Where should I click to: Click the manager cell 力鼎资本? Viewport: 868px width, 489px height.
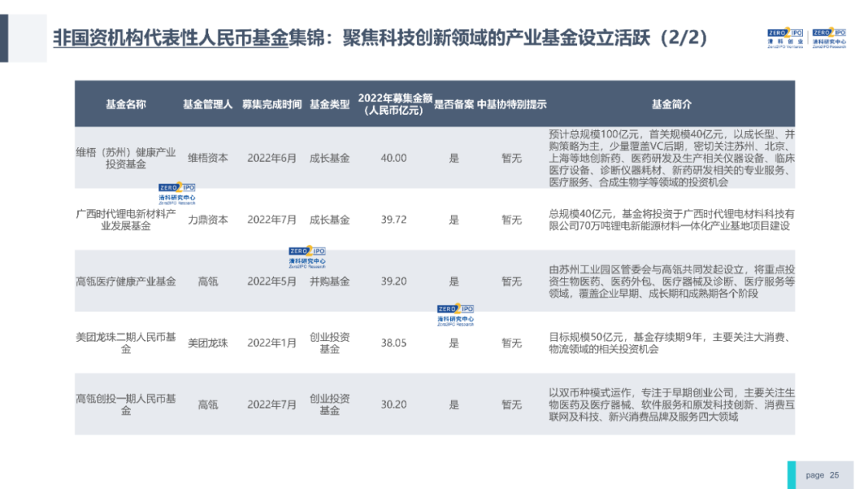click(x=207, y=220)
